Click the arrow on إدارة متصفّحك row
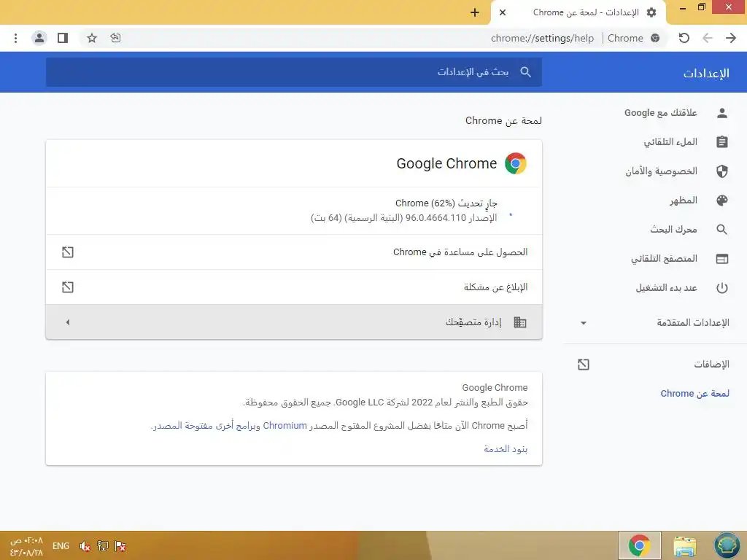The width and height of the screenshot is (747, 560). point(68,322)
